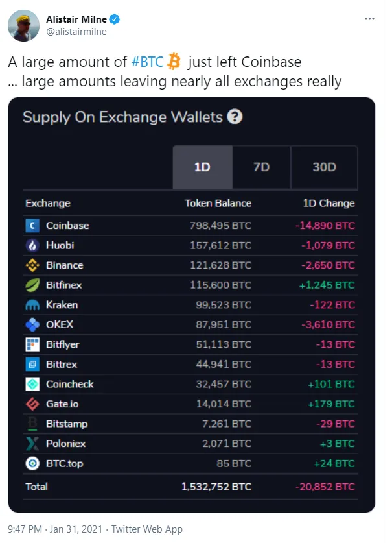
Task: Click the Coincheck logo icon
Action: (x=32, y=384)
